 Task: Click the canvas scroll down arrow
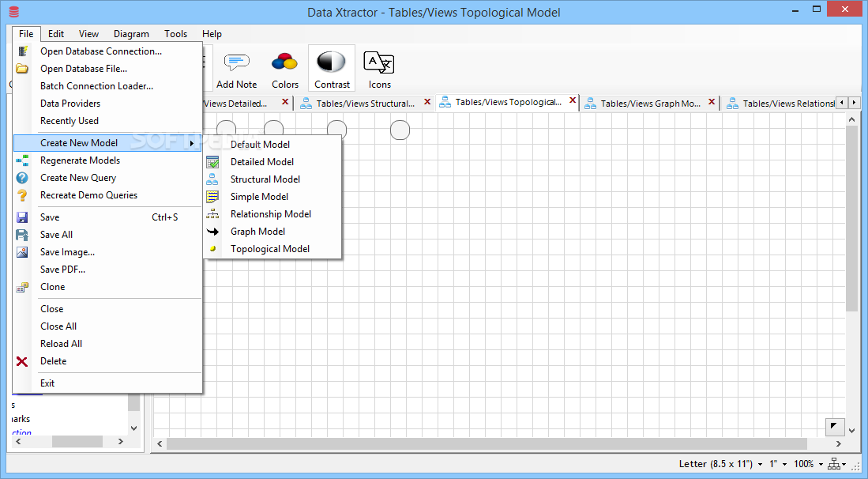851,430
